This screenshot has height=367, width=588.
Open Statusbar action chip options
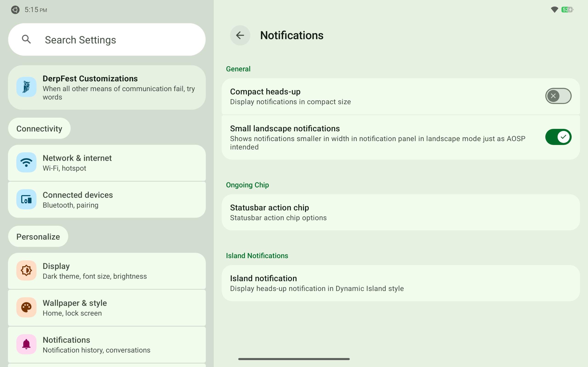pyautogui.click(x=400, y=212)
